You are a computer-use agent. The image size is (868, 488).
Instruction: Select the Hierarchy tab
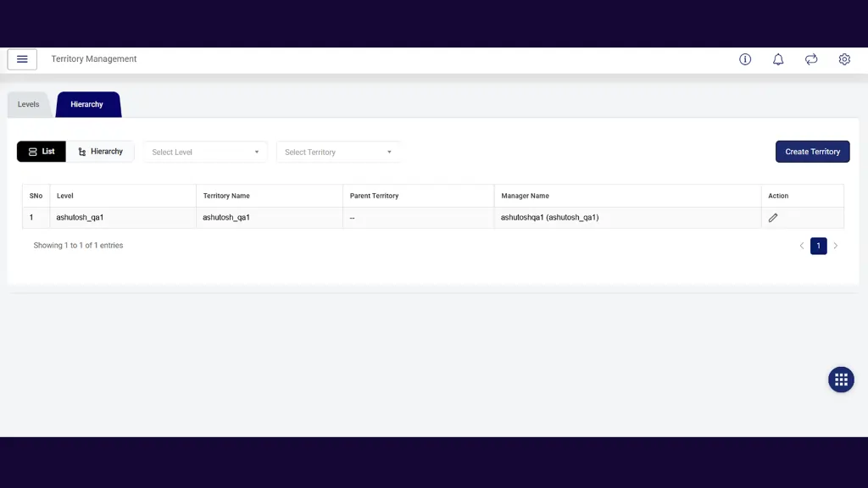coord(87,104)
